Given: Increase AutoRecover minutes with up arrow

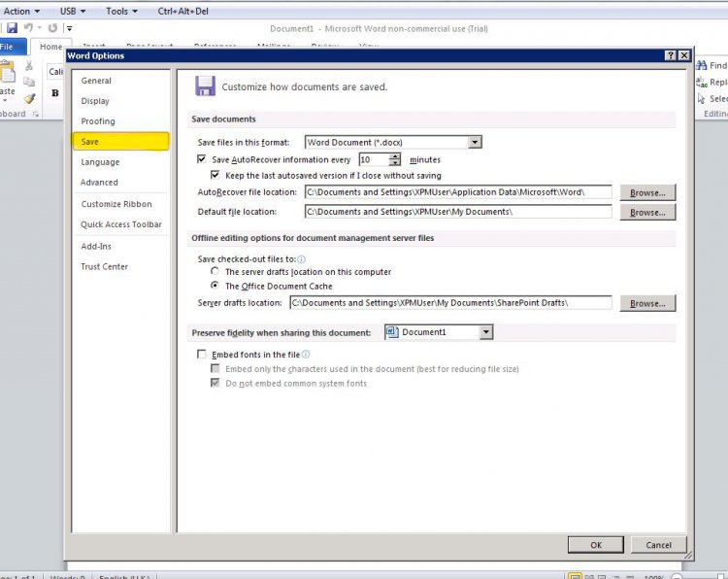Looking at the screenshot, I should (x=395, y=156).
